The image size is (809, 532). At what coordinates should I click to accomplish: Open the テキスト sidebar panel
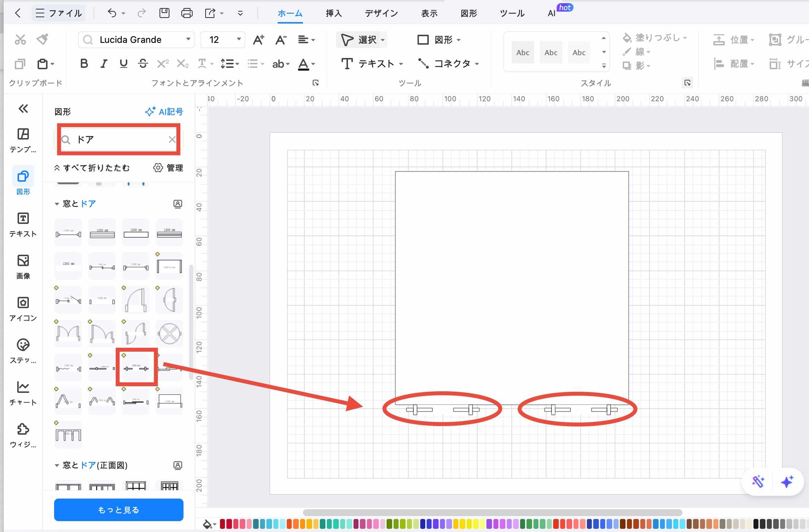click(x=23, y=224)
